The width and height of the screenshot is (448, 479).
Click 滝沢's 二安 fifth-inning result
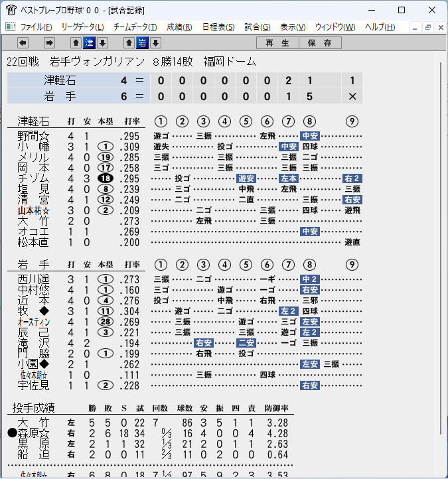point(246,343)
